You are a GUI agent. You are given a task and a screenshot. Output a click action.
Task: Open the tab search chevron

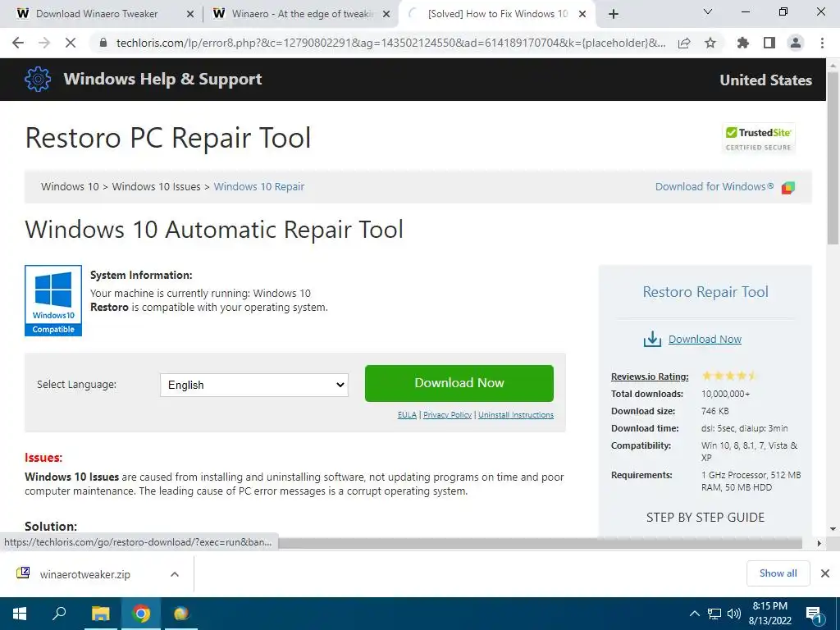(708, 11)
